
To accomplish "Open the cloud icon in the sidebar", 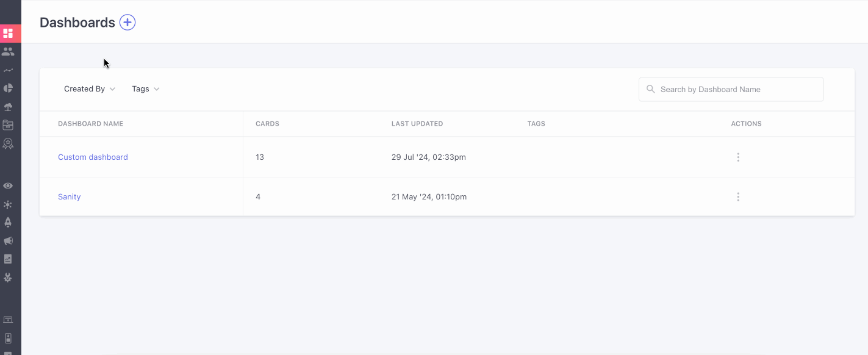I will (8, 107).
